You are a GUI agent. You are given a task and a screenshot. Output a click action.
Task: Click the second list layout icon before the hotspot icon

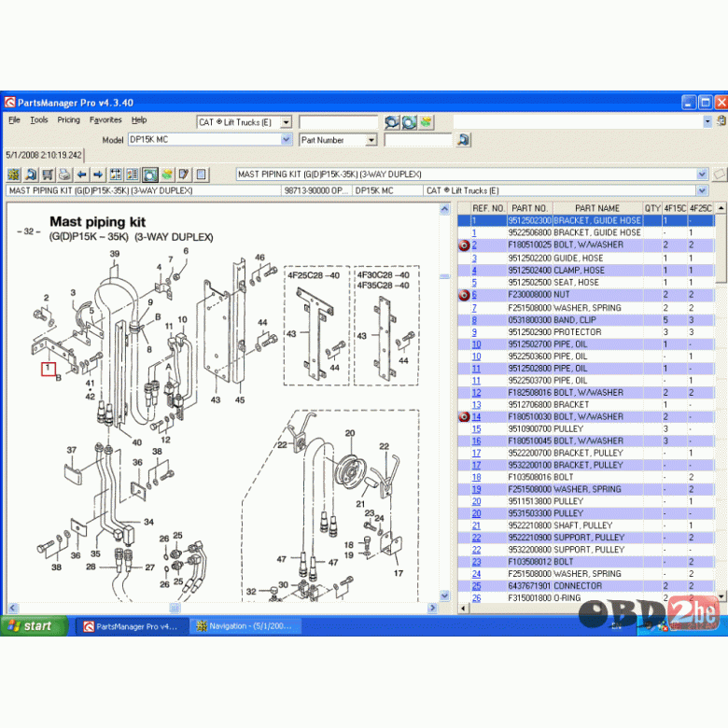[x=133, y=175]
